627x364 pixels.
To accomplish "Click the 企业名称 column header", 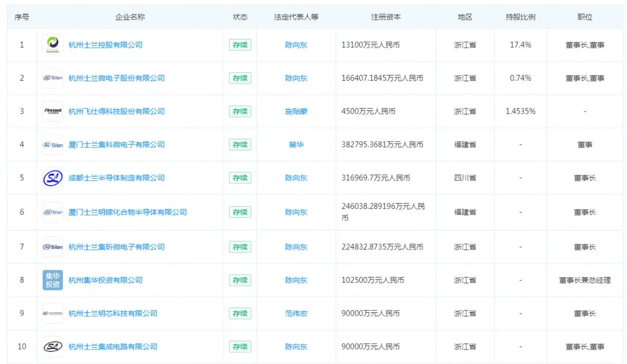I will (130, 17).
